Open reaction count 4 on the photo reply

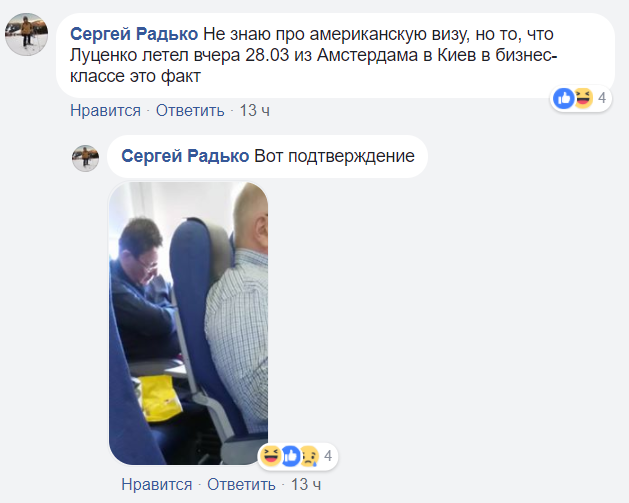click(x=328, y=456)
